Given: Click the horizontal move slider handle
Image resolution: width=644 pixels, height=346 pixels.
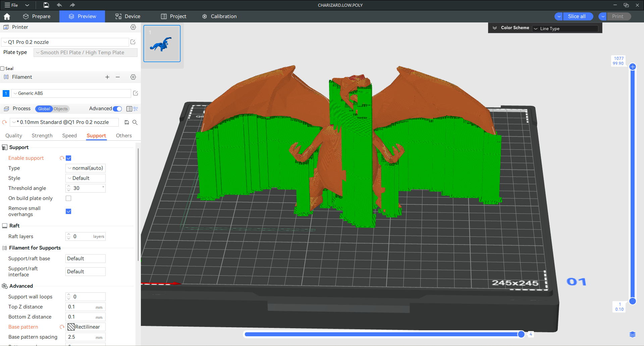Looking at the screenshot, I should pyautogui.click(x=521, y=334).
